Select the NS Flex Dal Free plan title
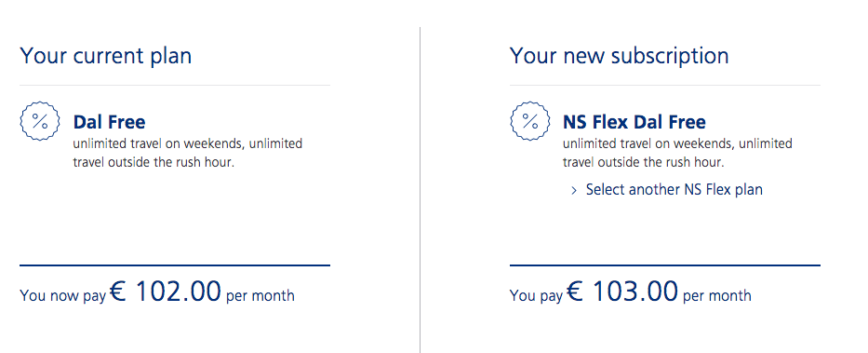Screen dimensions: 868x353 (x=634, y=122)
